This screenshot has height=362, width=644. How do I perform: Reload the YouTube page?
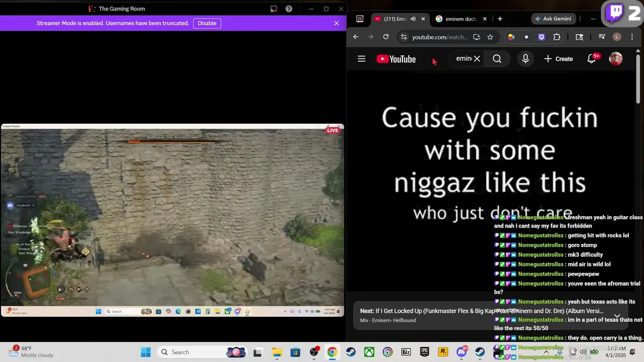[386, 37]
